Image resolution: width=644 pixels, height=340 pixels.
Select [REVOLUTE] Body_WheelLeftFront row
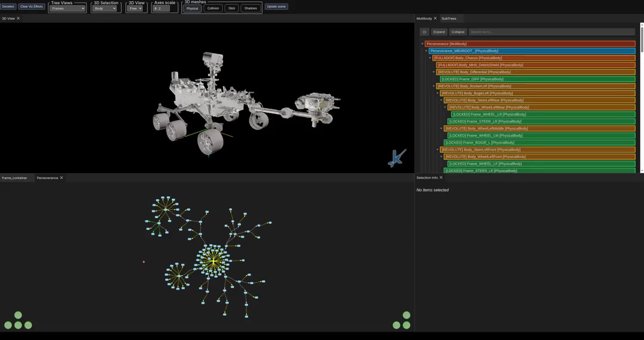[540, 156]
